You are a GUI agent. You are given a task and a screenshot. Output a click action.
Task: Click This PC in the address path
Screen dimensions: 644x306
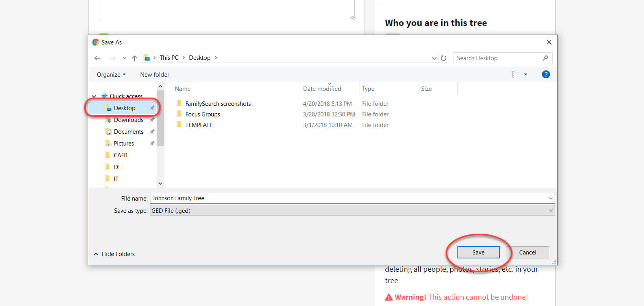169,58
